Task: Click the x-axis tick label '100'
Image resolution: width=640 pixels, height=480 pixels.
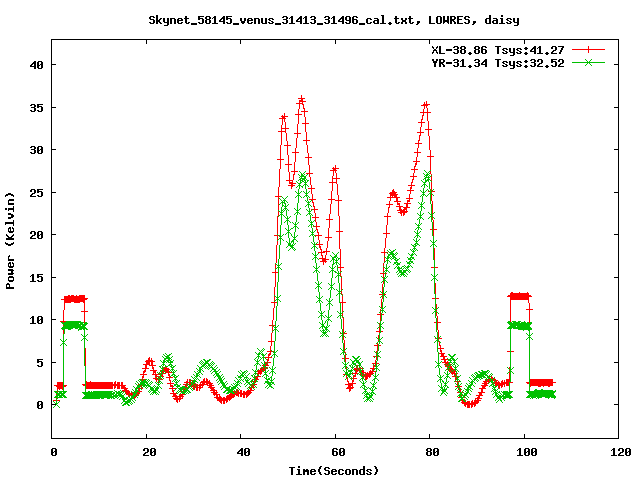Action: point(527,452)
